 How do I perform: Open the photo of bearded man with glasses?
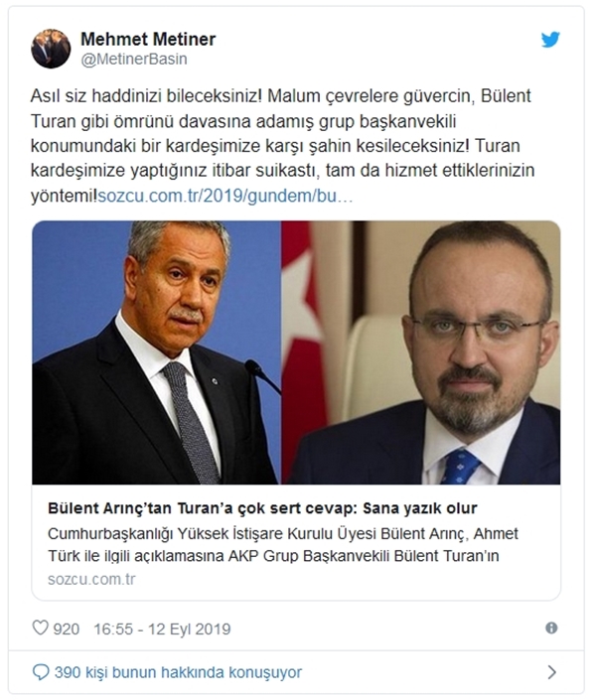[x=421, y=352]
